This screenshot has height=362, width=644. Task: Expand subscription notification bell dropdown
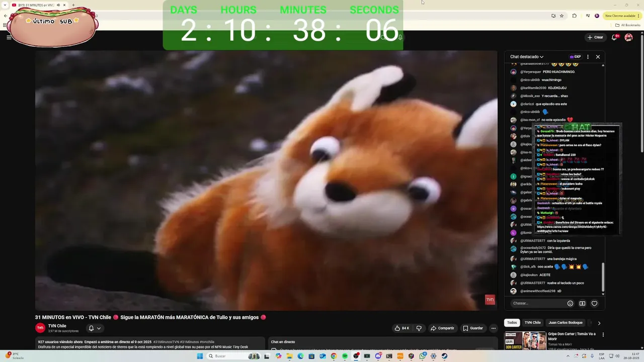tap(95, 328)
